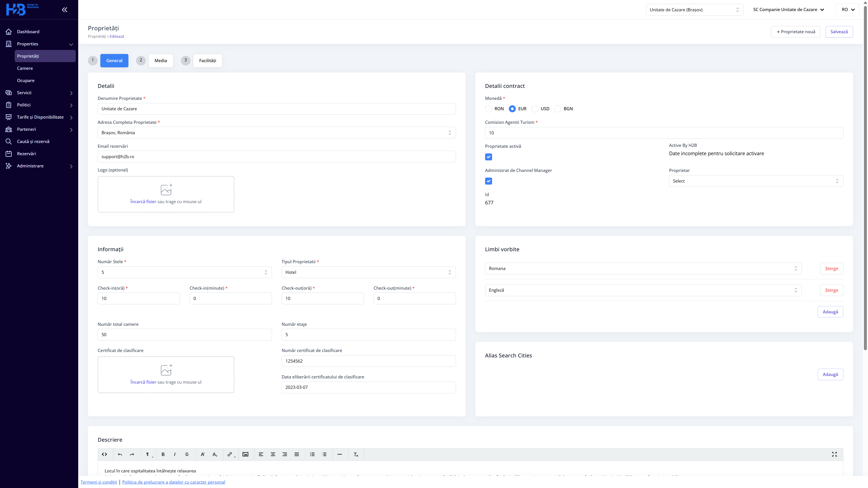Insert numbered list in editor
868x488 pixels.
(324, 454)
